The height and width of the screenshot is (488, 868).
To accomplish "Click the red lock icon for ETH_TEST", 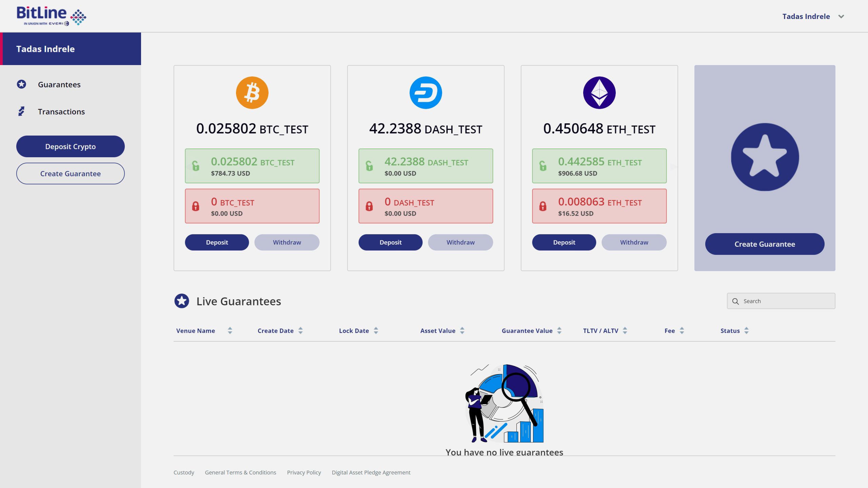I will 542,206.
